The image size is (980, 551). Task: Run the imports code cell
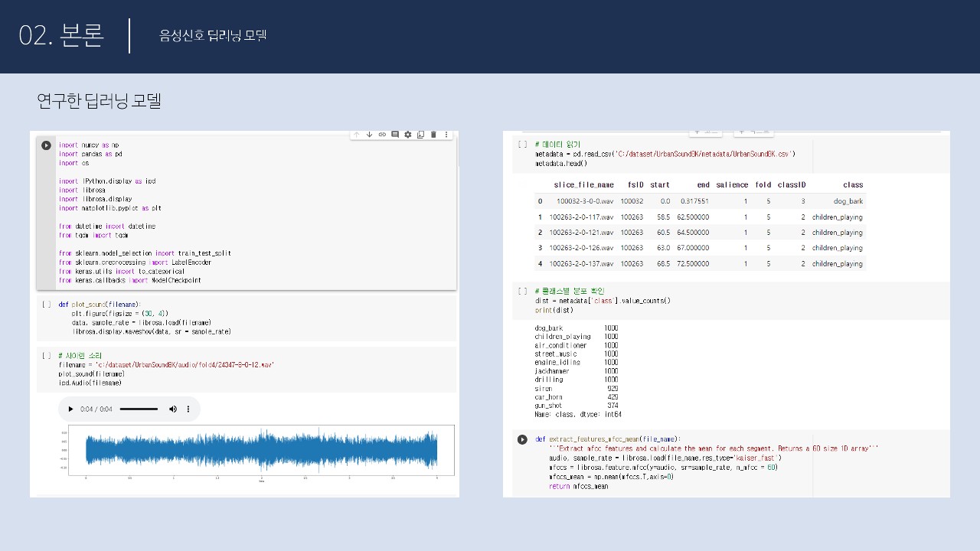(x=46, y=145)
